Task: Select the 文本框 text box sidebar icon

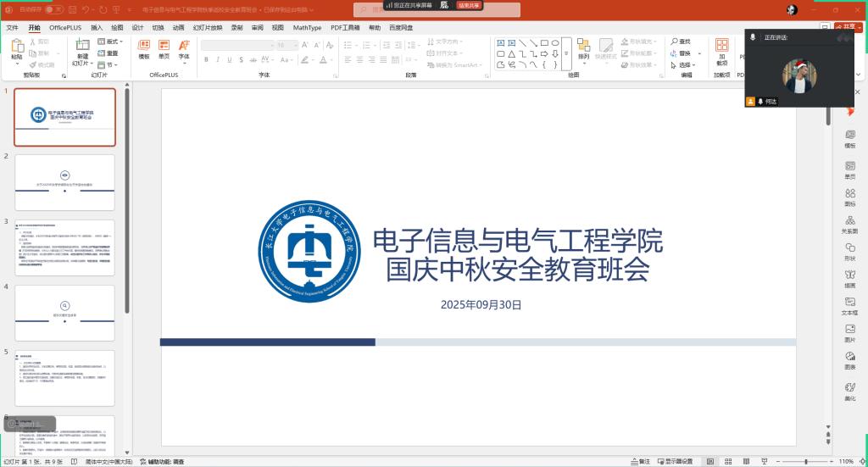Action: coord(849,304)
